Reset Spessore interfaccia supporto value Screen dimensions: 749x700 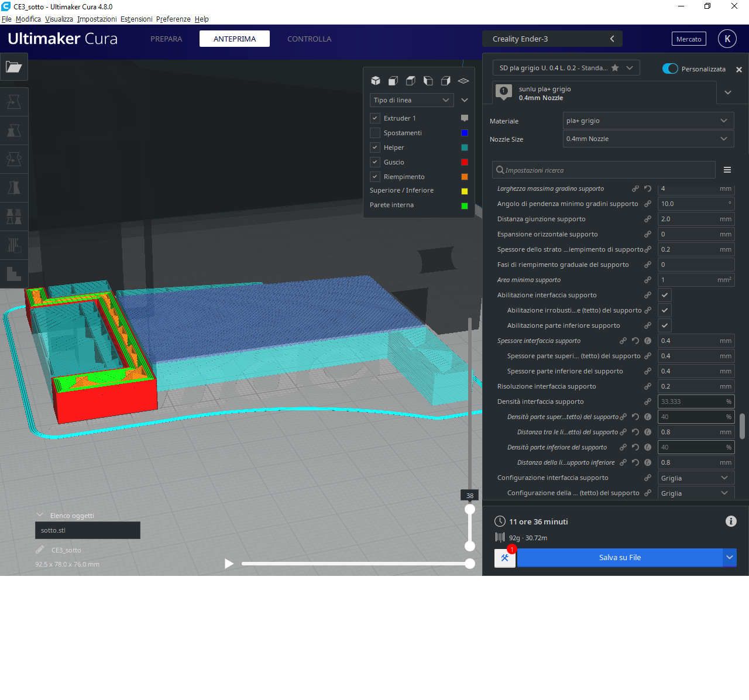coord(635,341)
